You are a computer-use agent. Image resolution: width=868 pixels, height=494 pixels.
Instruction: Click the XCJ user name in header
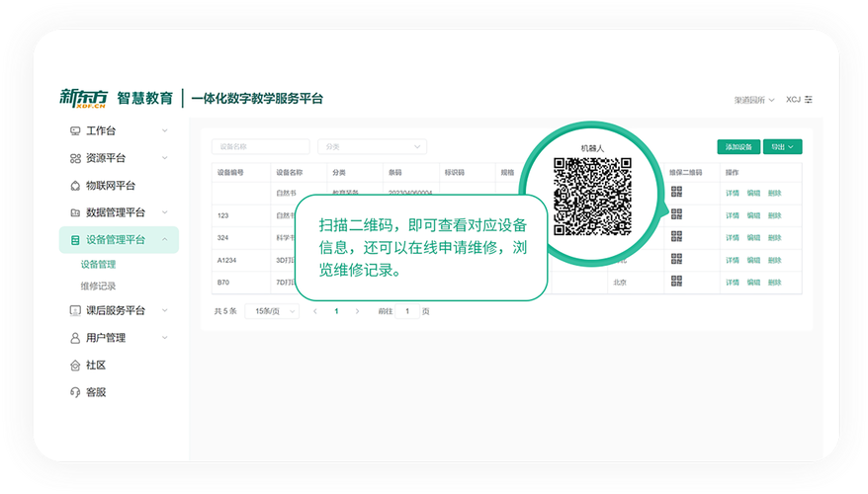[x=793, y=100]
